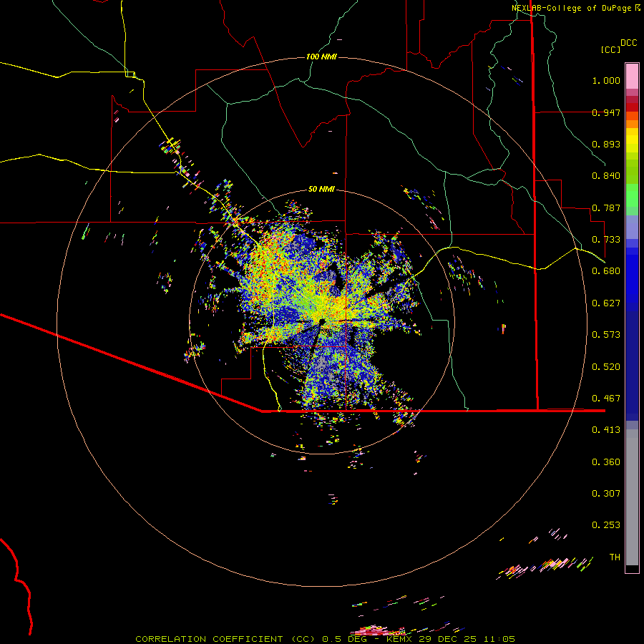644x644 pixels.
Task: Click the 0.840 scale value
Action: 606,176
